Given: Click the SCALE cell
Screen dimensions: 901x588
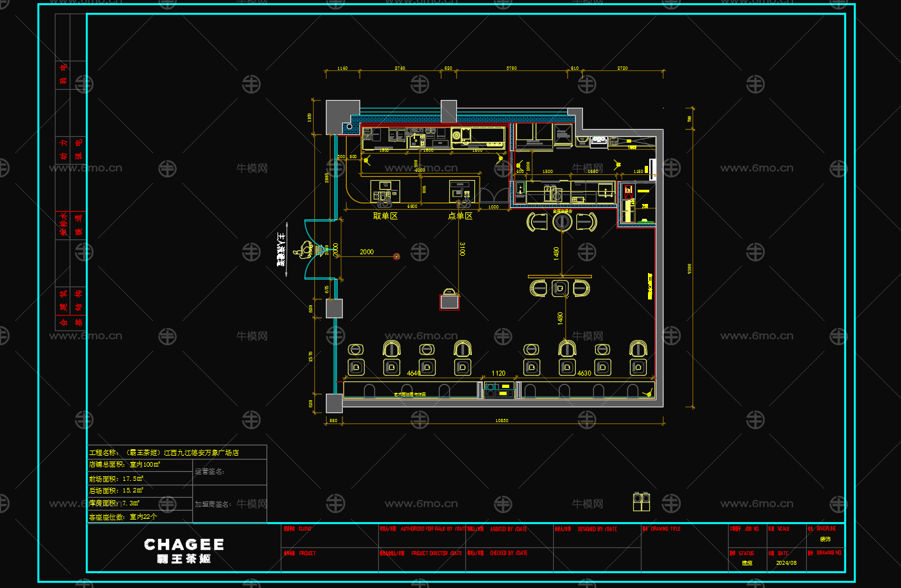Looking at the screenshot, I should 785,536.
